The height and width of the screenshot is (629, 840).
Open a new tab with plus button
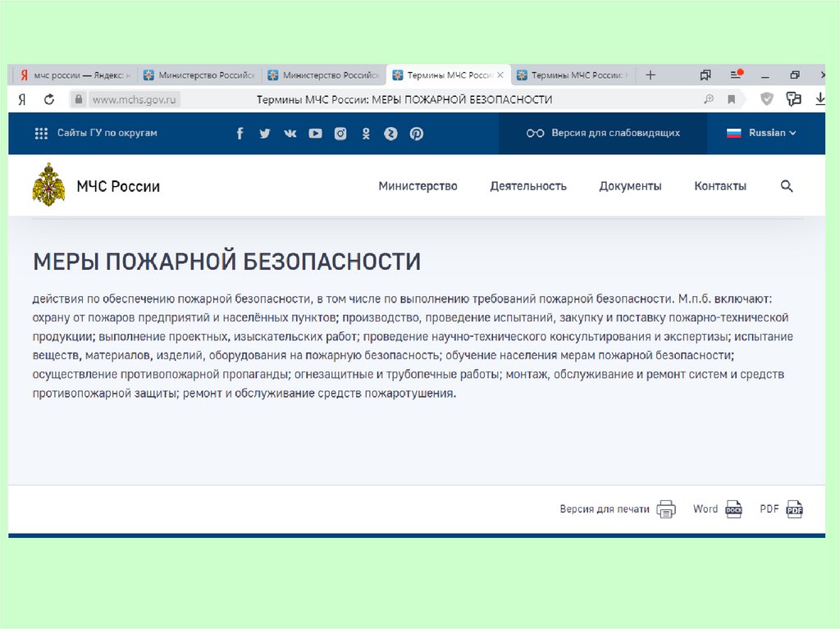point(651,75)
